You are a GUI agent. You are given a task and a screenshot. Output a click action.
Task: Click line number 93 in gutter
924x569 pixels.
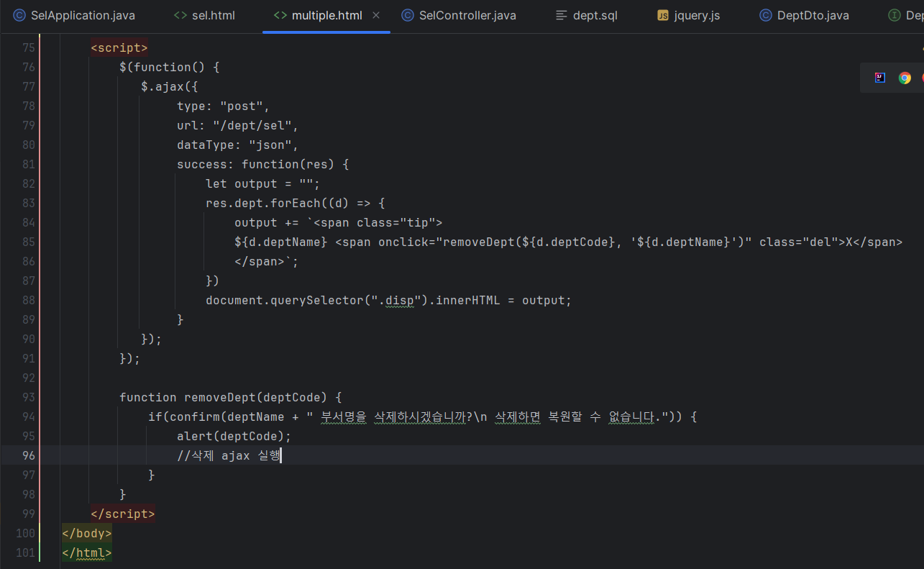pyautogui.click(x=28, y=397)
